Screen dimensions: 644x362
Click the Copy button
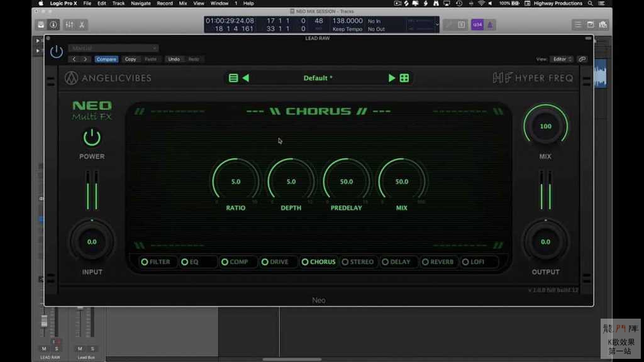point(130,59)
